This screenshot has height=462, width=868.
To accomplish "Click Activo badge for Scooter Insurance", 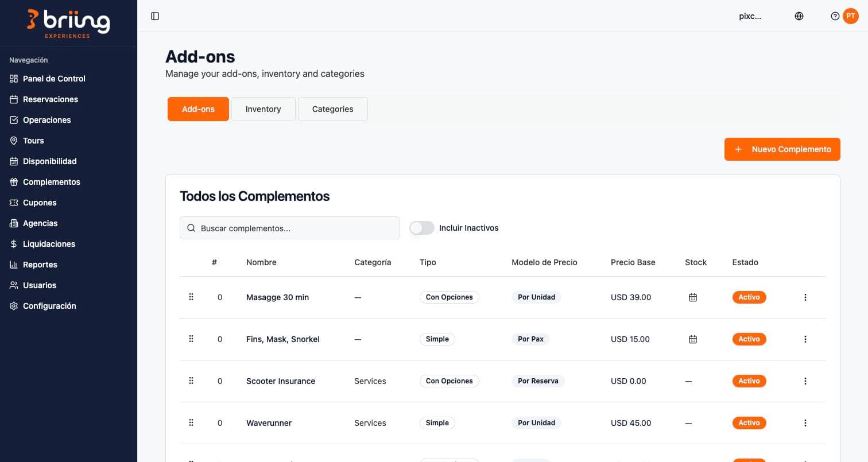I will pos(749,381).
